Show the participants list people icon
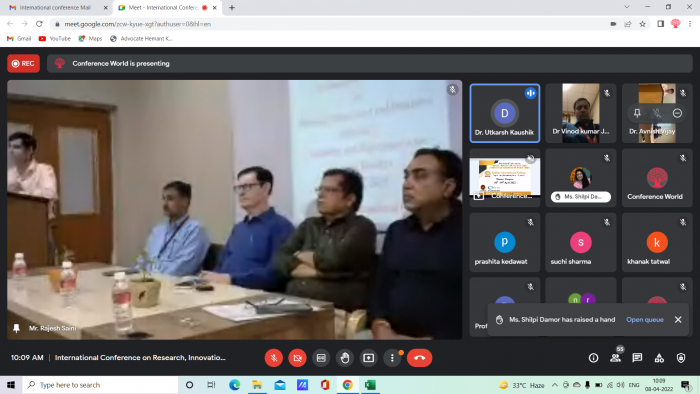Viewport: 700px width, 394px height. point(615,358)
